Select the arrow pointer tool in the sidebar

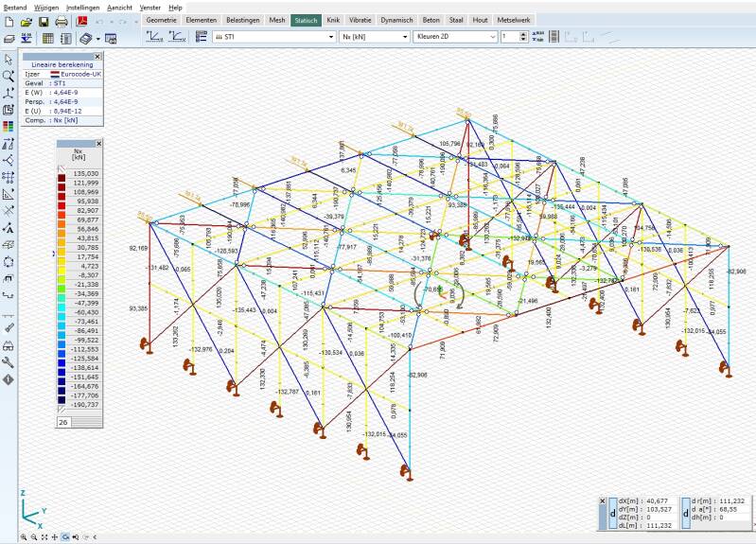(9, 59)
